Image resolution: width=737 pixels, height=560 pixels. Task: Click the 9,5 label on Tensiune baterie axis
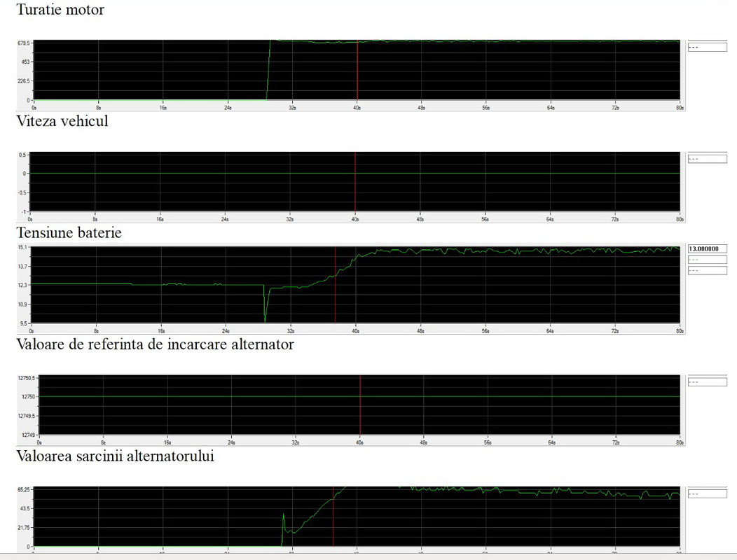tap(24, 323)
